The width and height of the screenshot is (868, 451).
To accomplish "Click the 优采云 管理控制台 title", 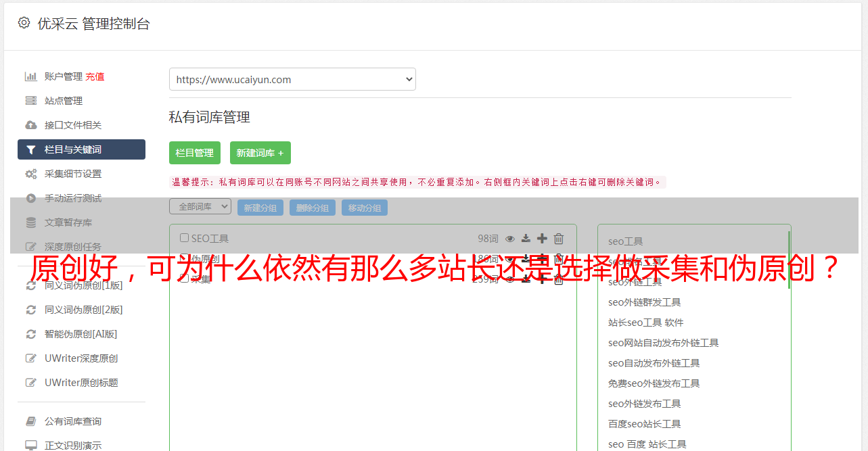I will (93, 24).
